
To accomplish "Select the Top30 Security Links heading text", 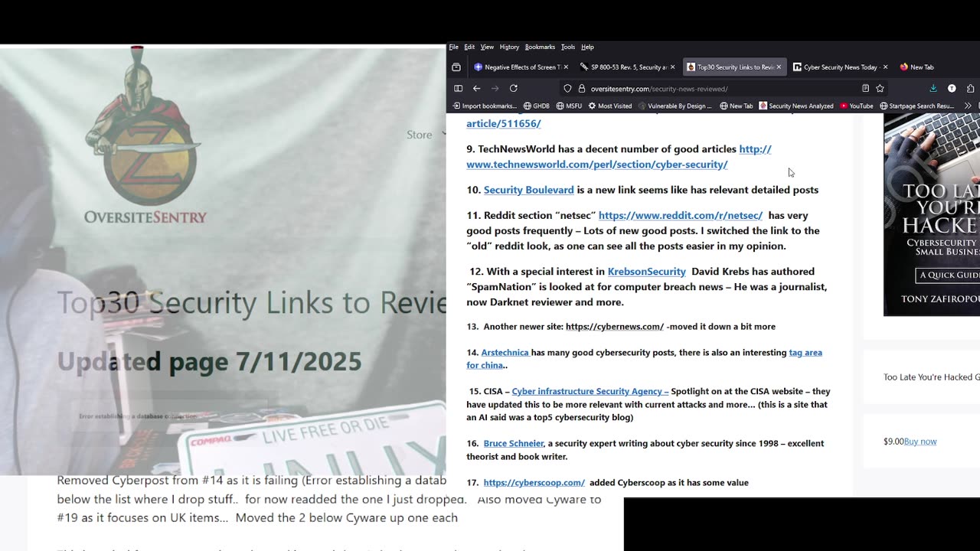I will click(252, 302).
